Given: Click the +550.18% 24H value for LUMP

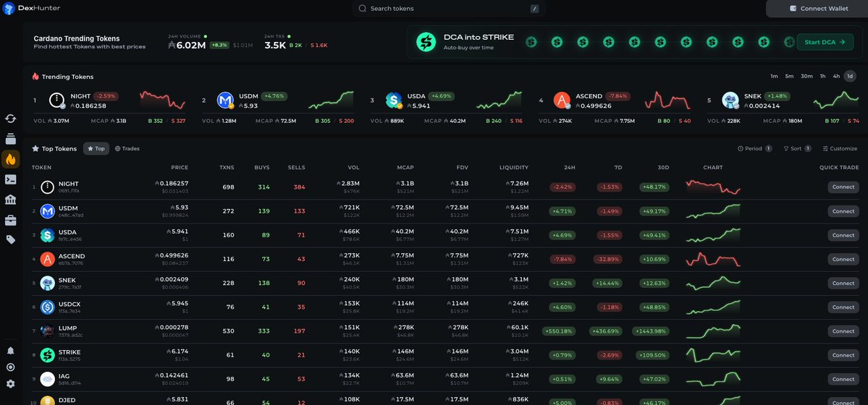Looking at the screenshot, I should click(559, 331).
